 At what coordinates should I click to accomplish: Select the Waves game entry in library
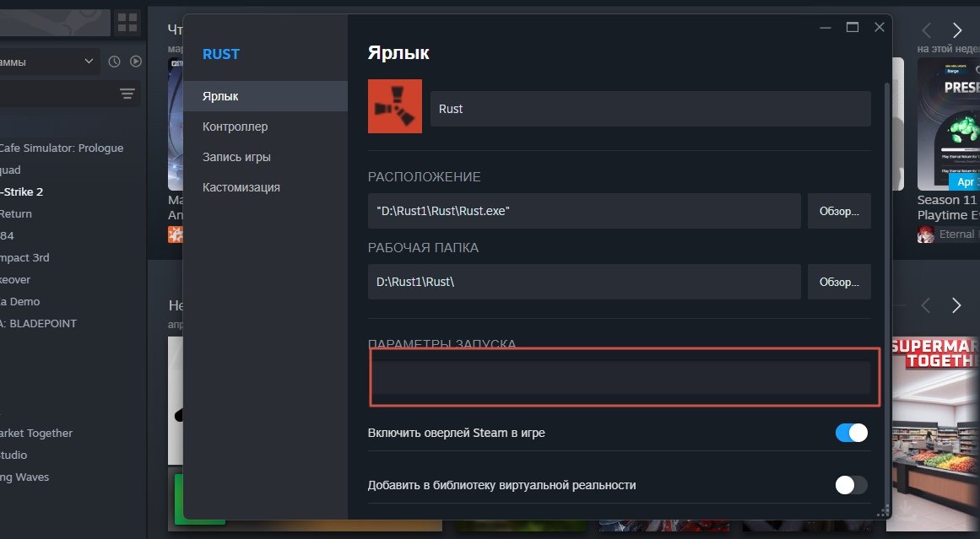(x=24, y=477)
